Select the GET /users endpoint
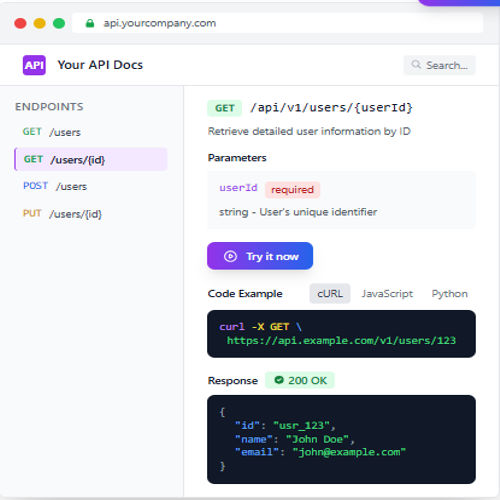Viewport: 500px width, 500px height. click(x=91, y=132)
